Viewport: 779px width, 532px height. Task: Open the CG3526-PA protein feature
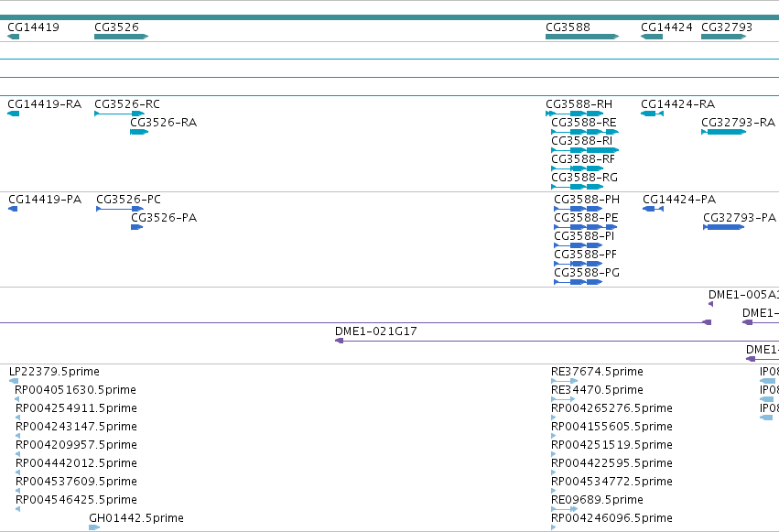pyautogui.click(x=164, y=218)
